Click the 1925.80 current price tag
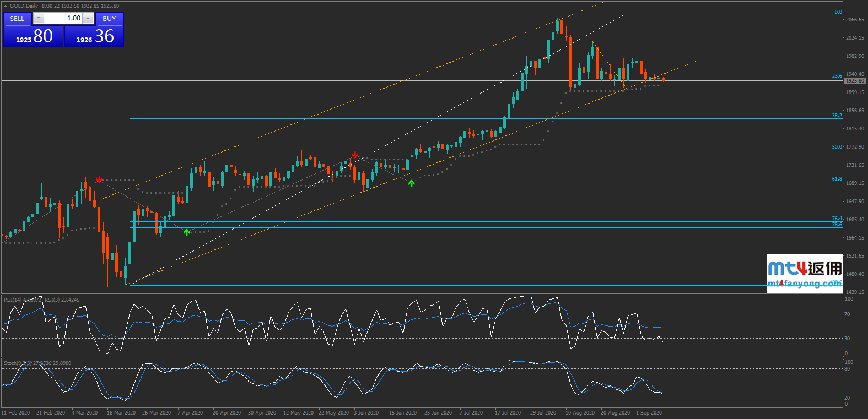868x419 pixels. point(855,81)
